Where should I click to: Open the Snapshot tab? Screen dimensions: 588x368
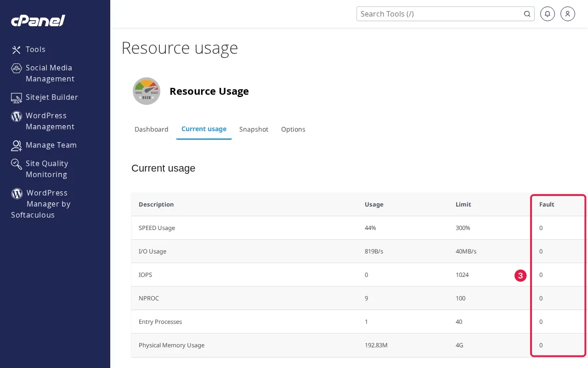[x=254, y=129]
